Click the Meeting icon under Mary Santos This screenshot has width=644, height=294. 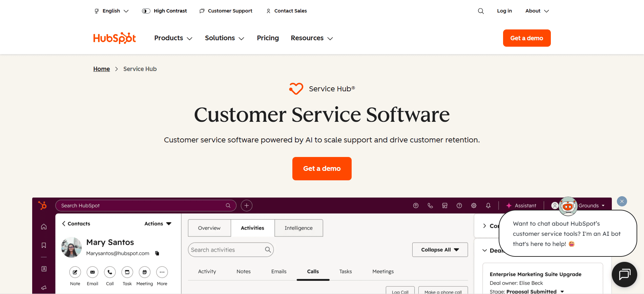(x=145, y=272)
